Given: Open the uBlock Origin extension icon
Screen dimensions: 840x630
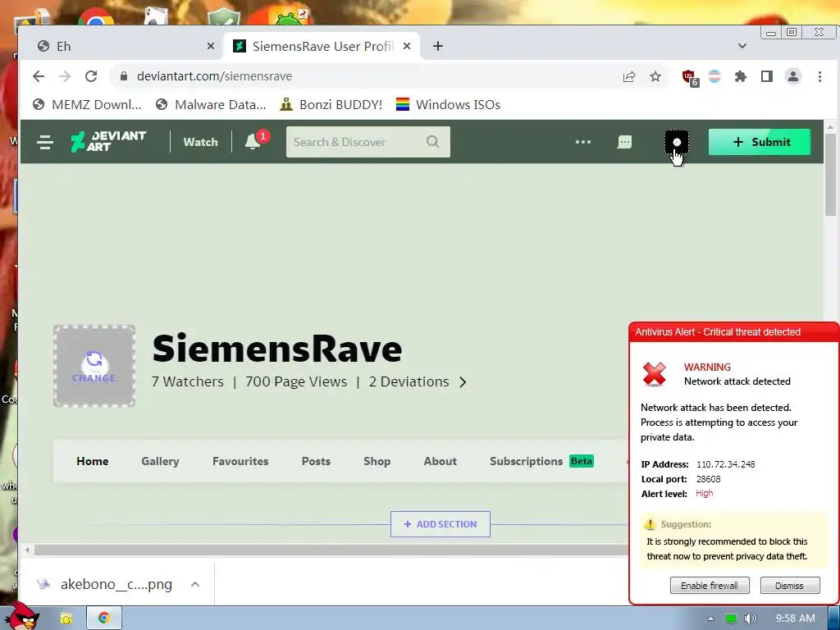Looking at the screenshot, I should click(690, 78).
